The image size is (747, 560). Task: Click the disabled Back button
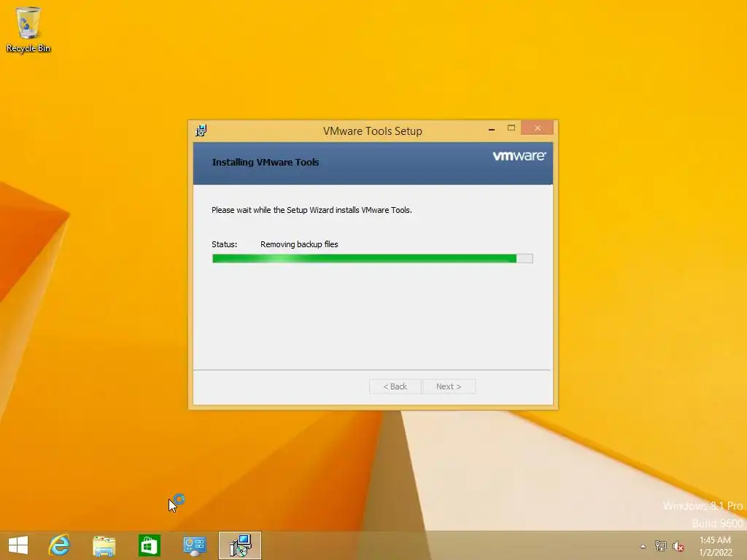[x=395, y=386]
